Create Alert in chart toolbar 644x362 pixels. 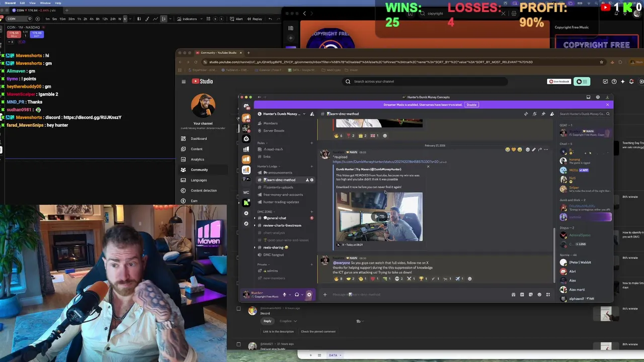(x=236, y=19)
